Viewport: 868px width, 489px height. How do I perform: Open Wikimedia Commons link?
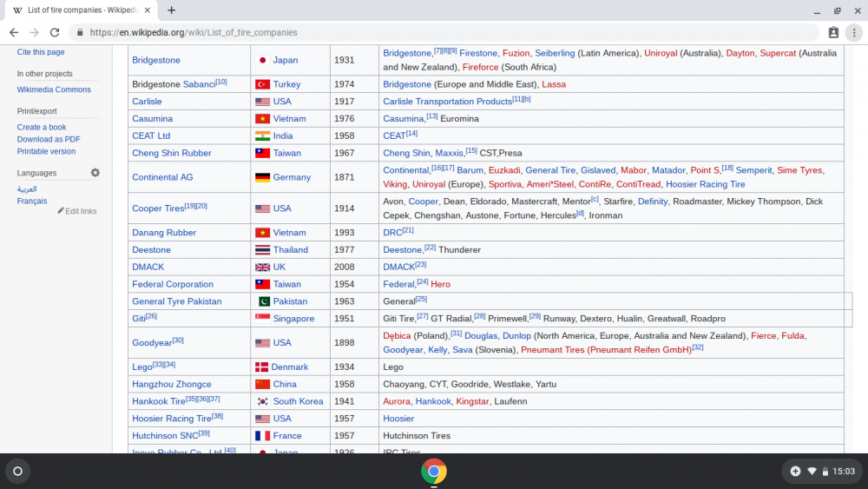[x=54, y=89]
